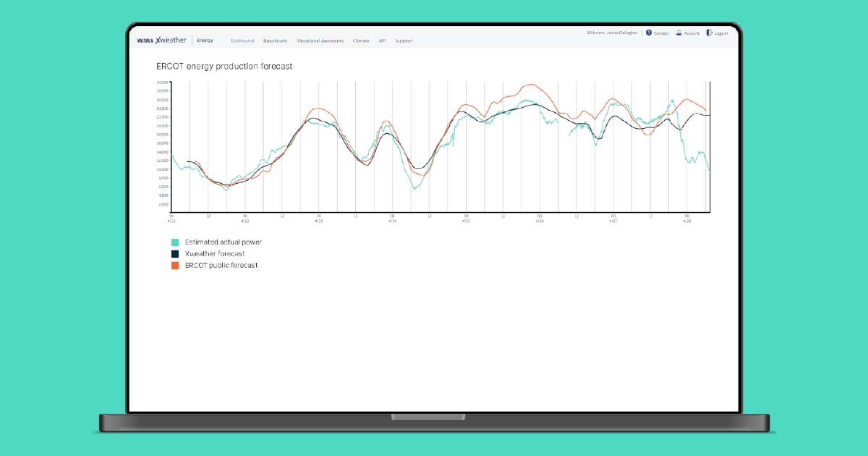
Task: Open Account via the person icon
Action: (678, 33)
